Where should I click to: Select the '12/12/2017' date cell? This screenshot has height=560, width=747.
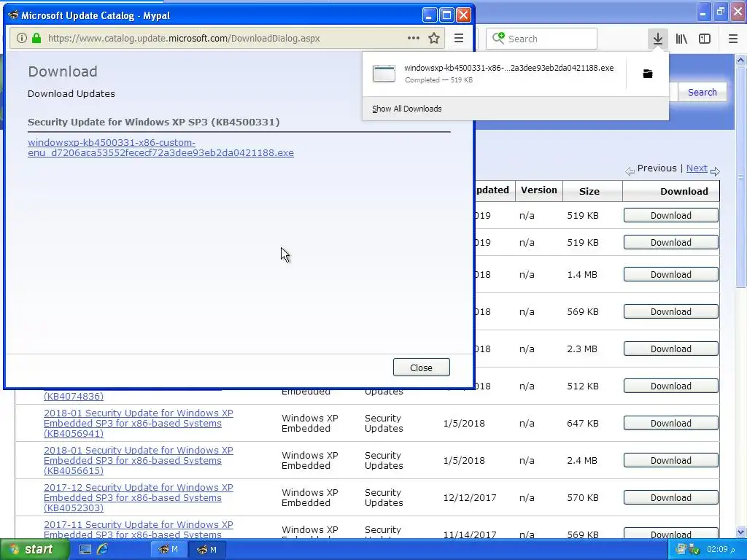click(x=470, y=497)
